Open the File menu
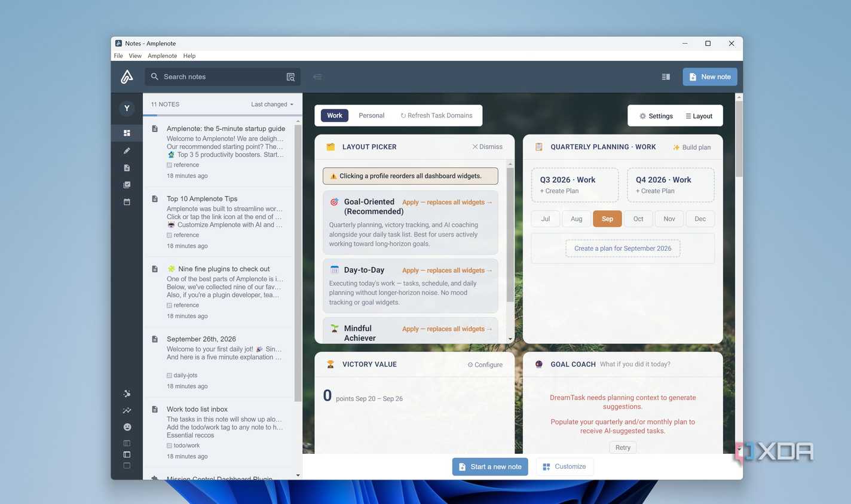 click(x=118, y=56)
